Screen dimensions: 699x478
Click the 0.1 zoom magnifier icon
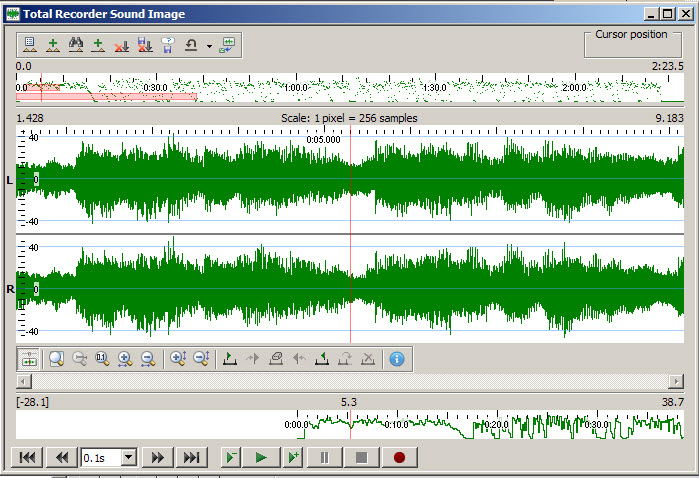click(102, 359)
